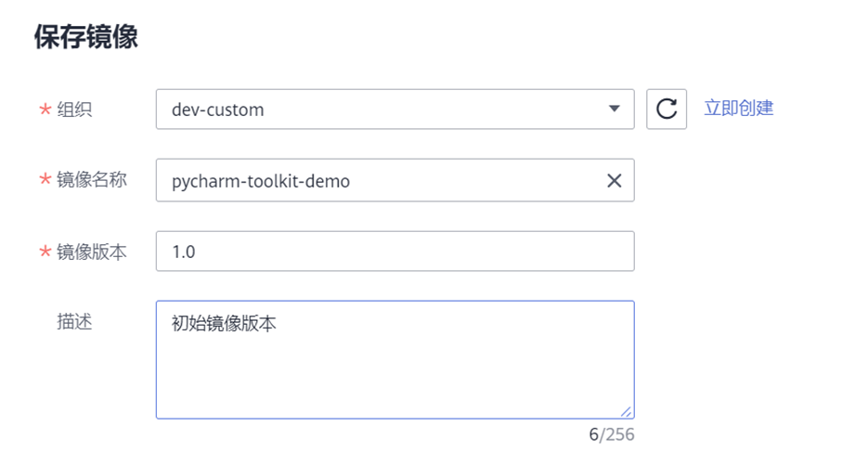Click the 立即创建 link

click(738, 108)
